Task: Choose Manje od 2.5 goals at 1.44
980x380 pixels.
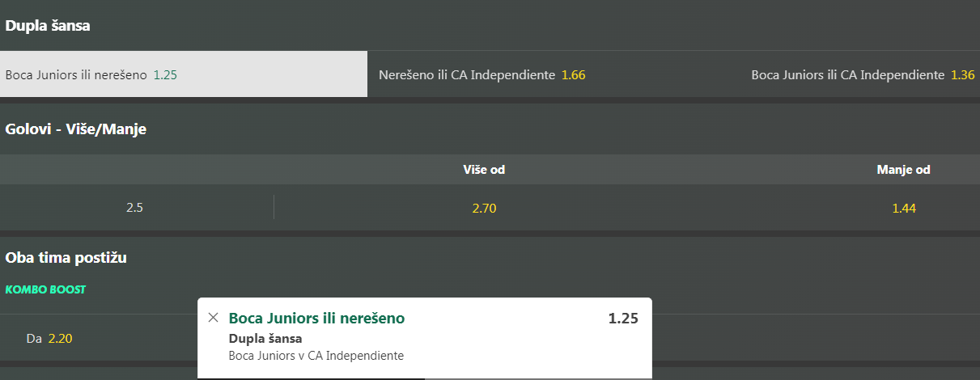Action: tap(903, 208)
